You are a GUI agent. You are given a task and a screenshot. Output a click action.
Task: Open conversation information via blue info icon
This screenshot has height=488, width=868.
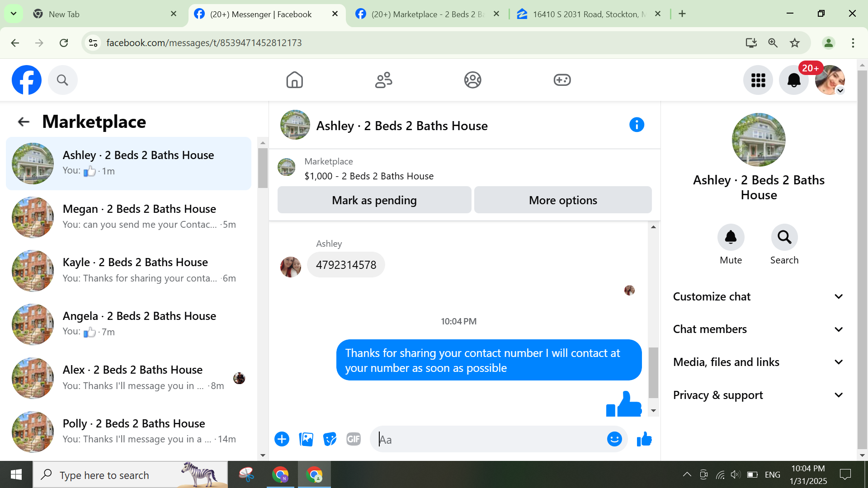coord(637,125)
